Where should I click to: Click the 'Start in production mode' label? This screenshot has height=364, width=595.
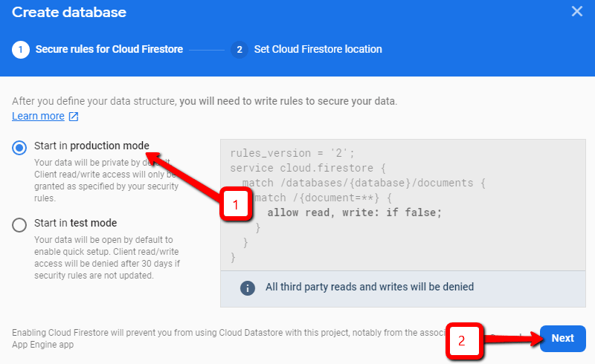pyautogui.click(x=91, y=146)
